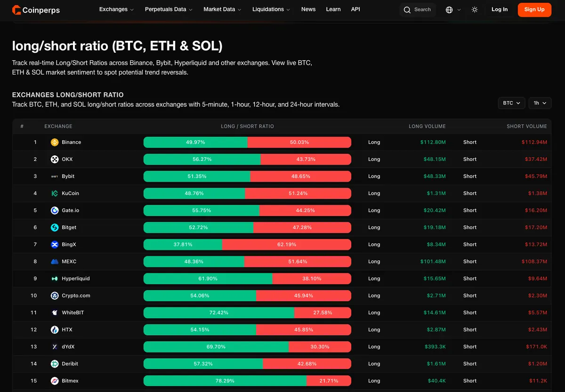The height and width of the screenshot is (392, 565).
Task: Click the EXCHANGE column header
Action: [x=58, y=127]
